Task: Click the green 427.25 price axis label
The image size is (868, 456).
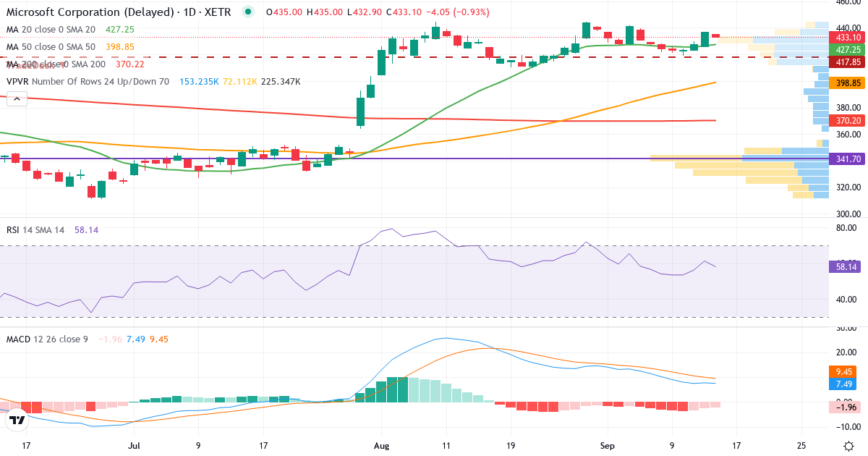Action: pyautogui.click(x=847, y=50)
